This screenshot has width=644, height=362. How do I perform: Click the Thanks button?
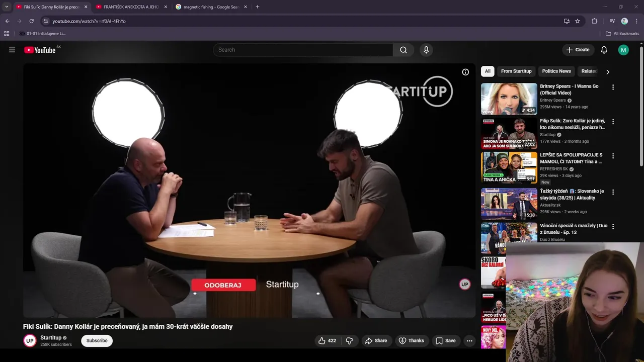click(412, 340)
